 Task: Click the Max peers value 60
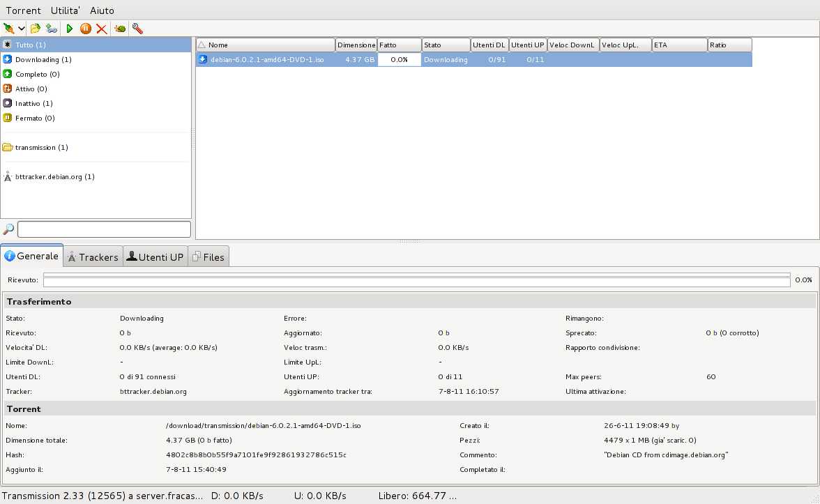pos(711,377)
